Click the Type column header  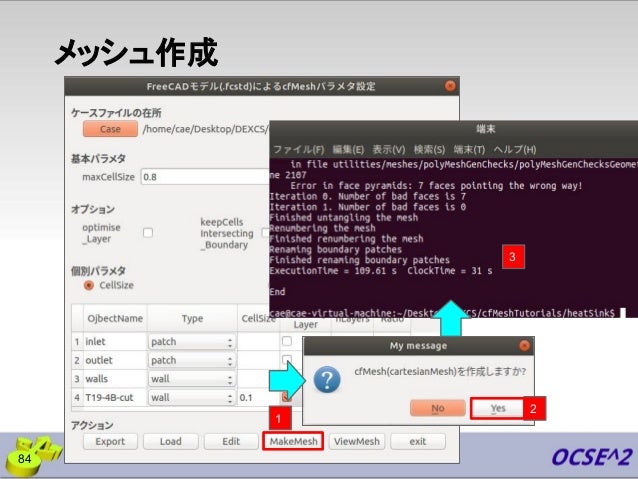point(192,319)
